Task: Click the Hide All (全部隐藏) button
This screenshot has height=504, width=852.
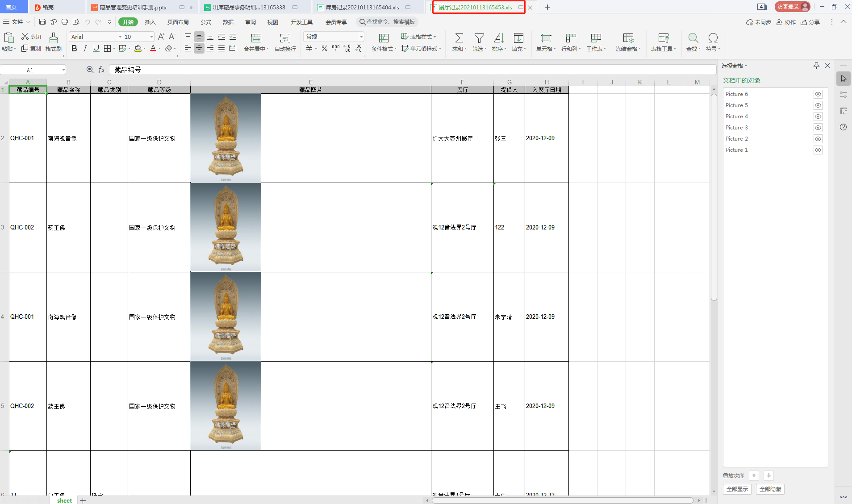Action: pyautogui.click(x=770, y=489)
